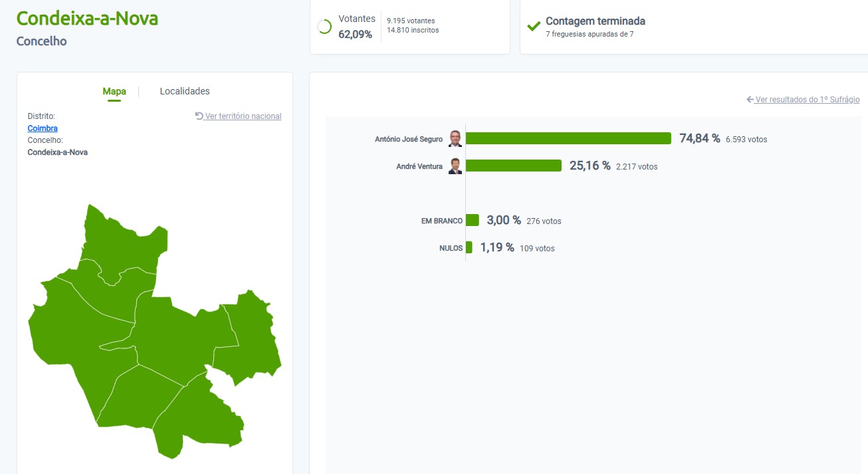The width and height of the screenshot is (868, 474).
Task: Click the green checkmark next to 'Contagem terminada'
Action: click(x=533, y=27)
